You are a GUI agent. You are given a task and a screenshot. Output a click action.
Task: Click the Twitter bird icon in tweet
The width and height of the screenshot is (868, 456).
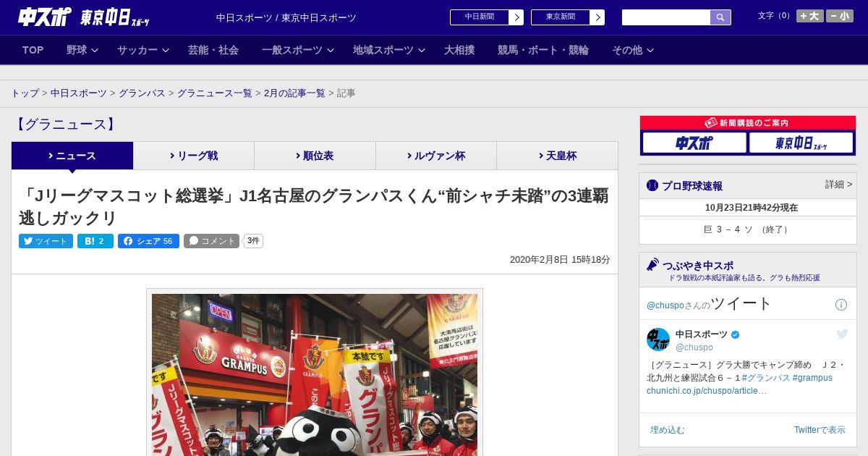pos(842,334)
